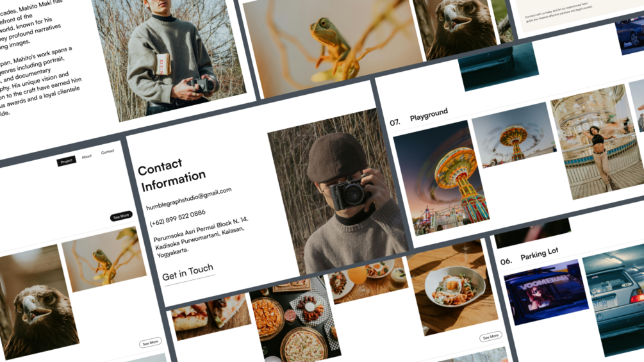The width and height of the screenshot is (644, 362).
Task: Select the silver hatchback car photo
Action: pos(616,300)
